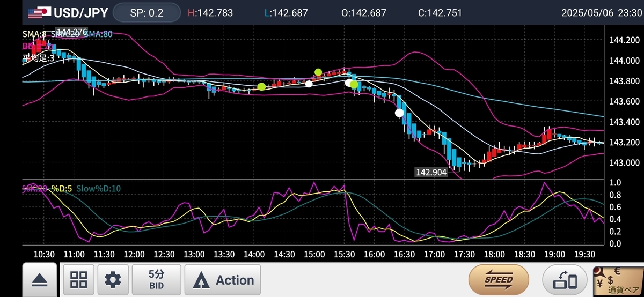Viewport: 644px width, 297px height.
Task: Tap the 144.200 price axis label
Action: coord(625,40)
